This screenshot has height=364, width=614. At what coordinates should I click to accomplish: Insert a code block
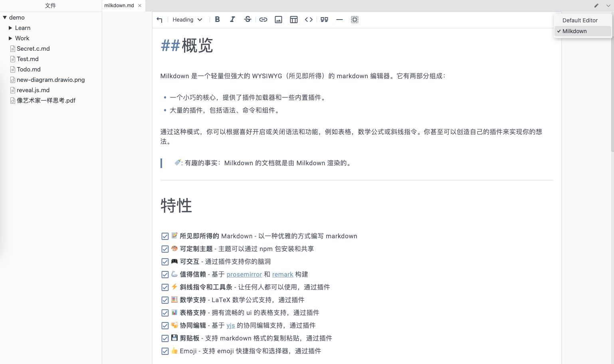tap(309, 20)
